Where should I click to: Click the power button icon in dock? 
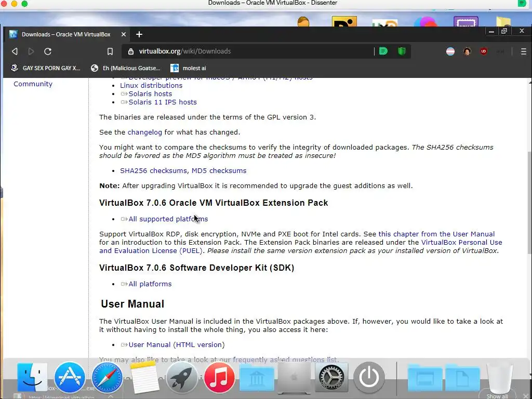[x=369, y=377]
